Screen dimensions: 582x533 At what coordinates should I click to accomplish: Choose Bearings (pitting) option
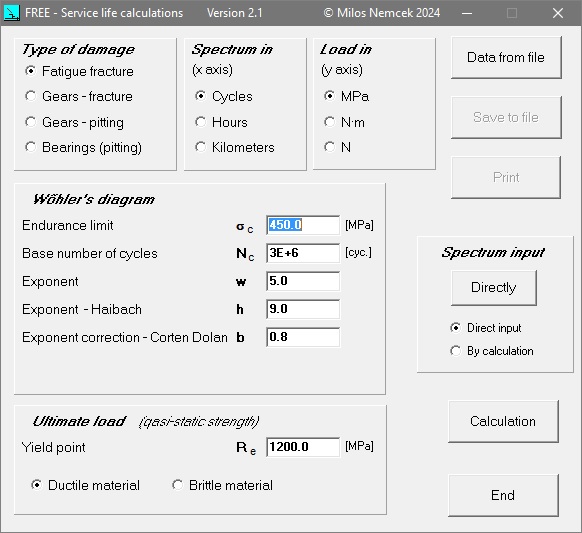83,147
